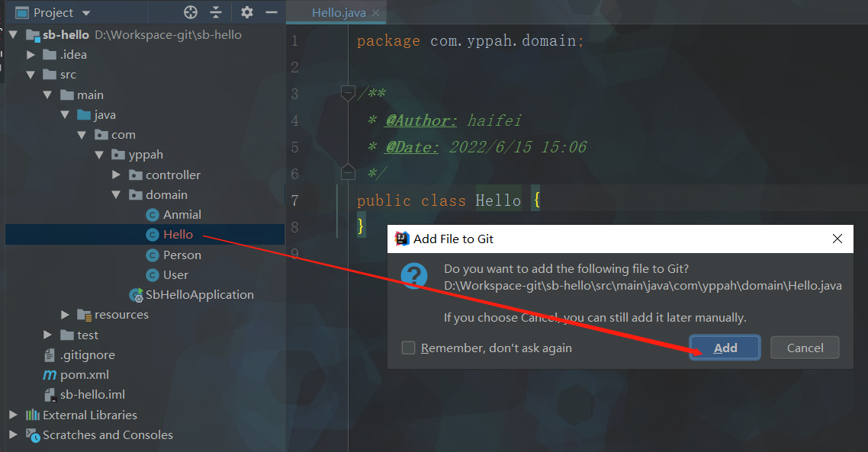Image resolution: width=868 pixels, height=452 pixels.
Task: Open the Project view dropdown
Action: (85, 13)
